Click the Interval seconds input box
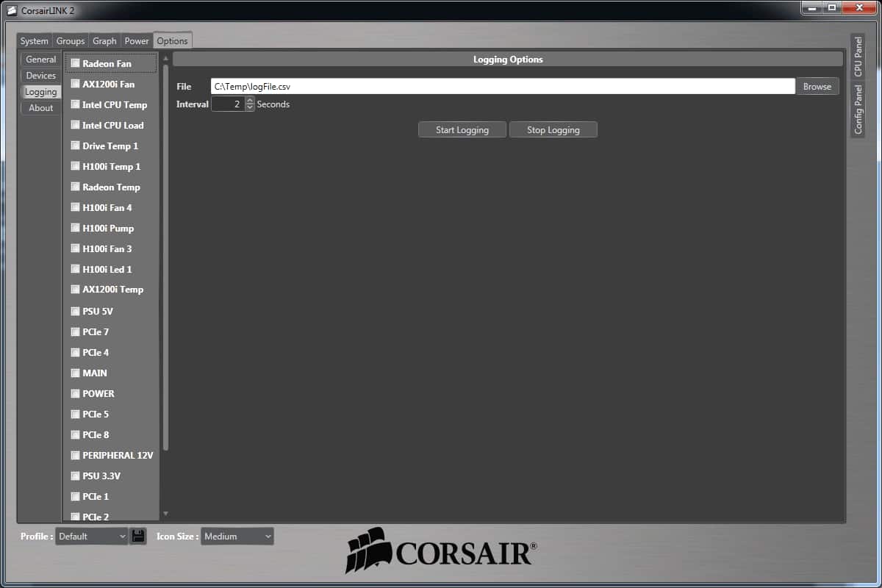The height and width of the screenshot is (588, 882). click(x=228, y=104)
